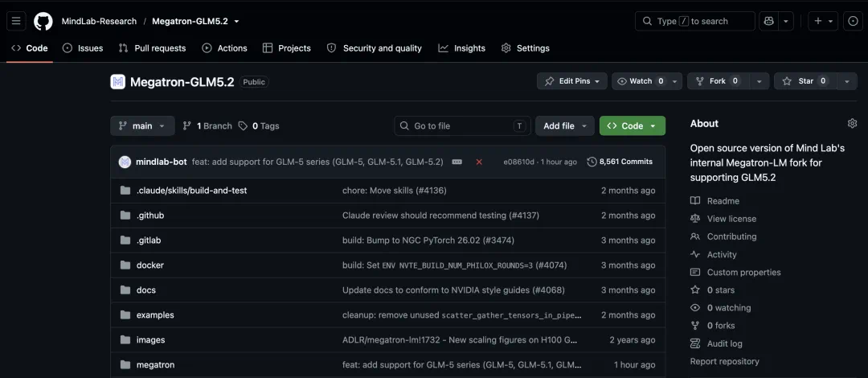
Task: Open the Activity link
Action: coord(714,254)
